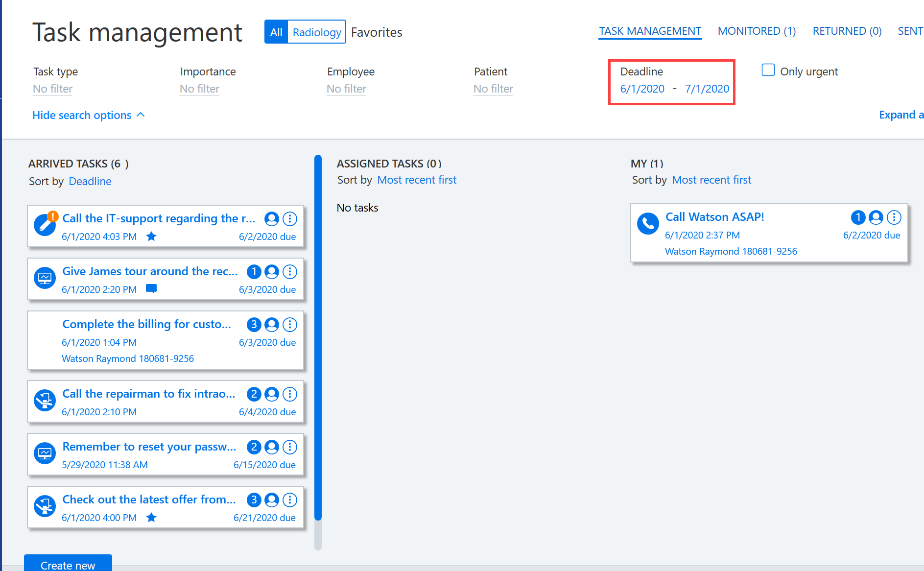Select the All filter toggle
Viewport: 924px width, 571px height.
coord(276,32)
